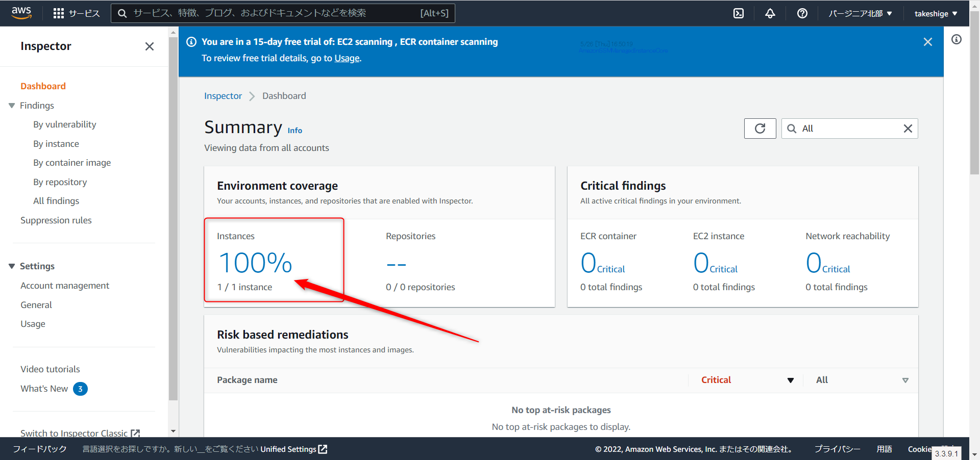This screenshot has width=980, height=460.
Task: Click the account filter search field
Action: click(850, 129)
